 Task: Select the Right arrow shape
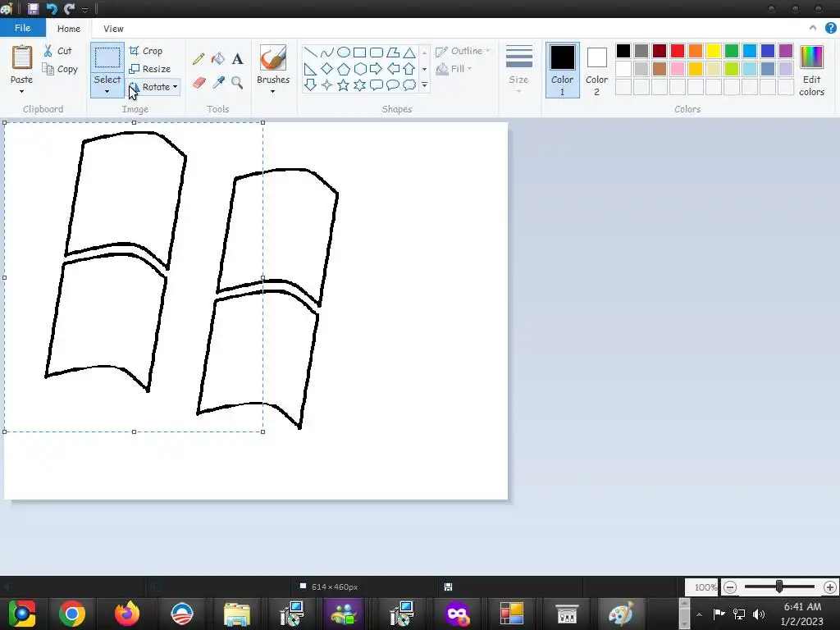(376, 69)
